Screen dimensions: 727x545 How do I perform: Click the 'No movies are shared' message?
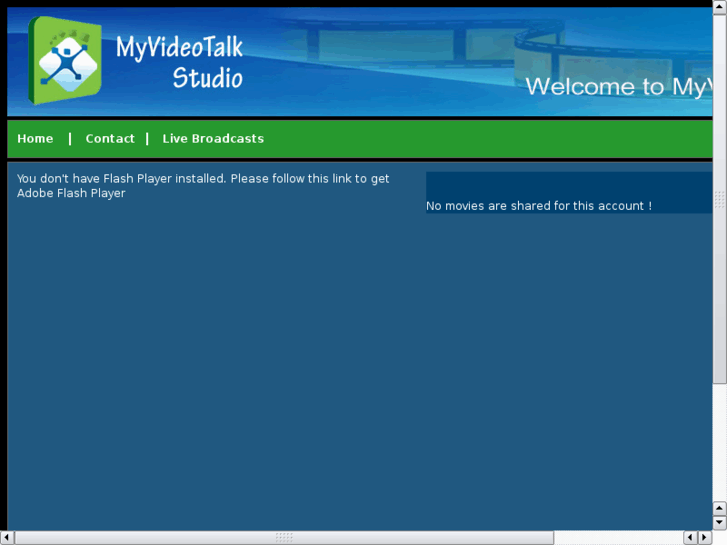[539, 206]
